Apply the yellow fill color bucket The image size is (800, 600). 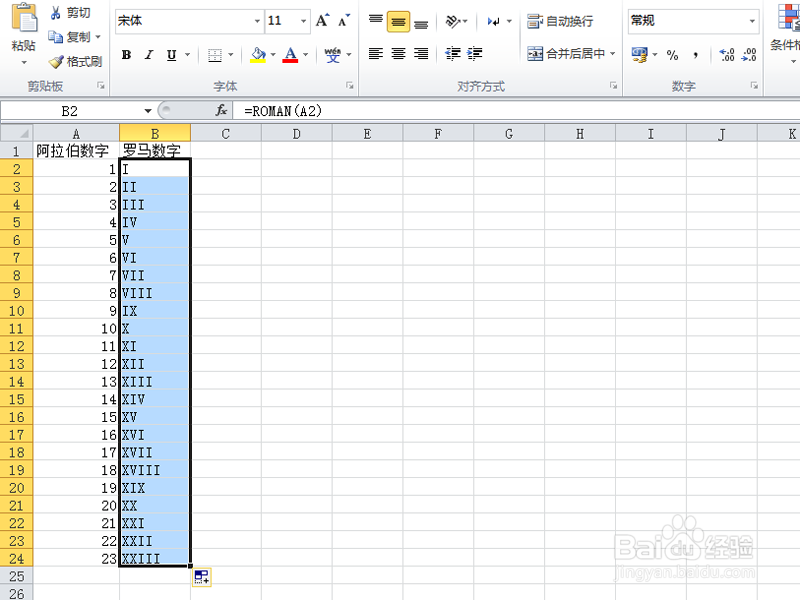coord(258,55)
